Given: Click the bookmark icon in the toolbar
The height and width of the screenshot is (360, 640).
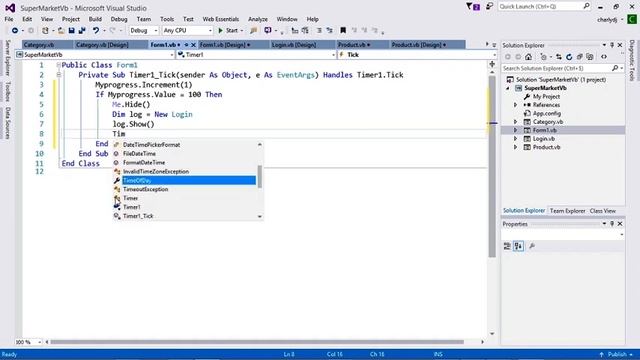Looking at the screenshot, I should pyautogui.click(x=343, y=31).
